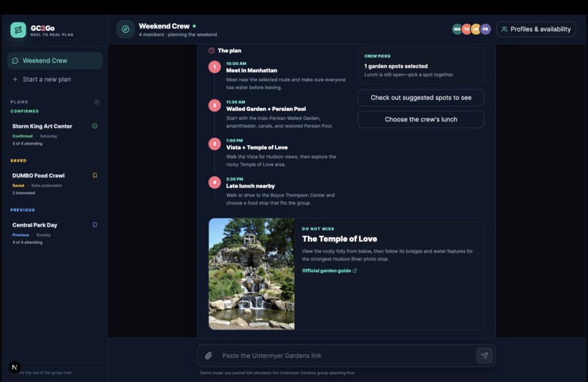Click the '4 members · planning the weekend' subtitle
Image resolution: width=588 pixels, height=382 pixels.
178,34
